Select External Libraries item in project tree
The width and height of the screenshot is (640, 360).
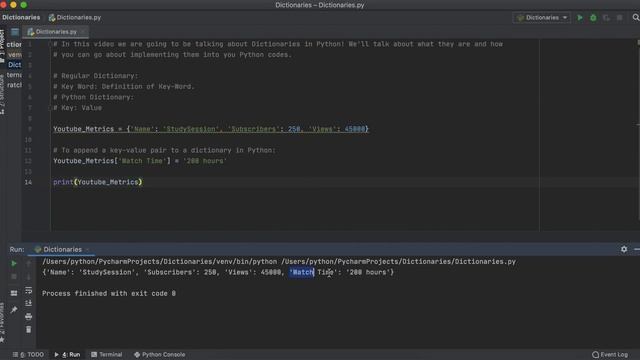pyautogui.click(x=14, y=75)
